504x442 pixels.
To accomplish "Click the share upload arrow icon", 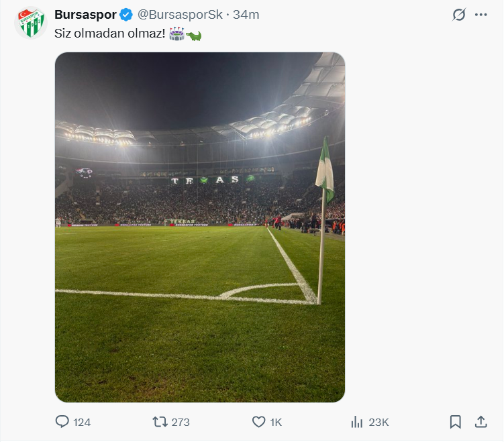I will [x=481, y=422].
